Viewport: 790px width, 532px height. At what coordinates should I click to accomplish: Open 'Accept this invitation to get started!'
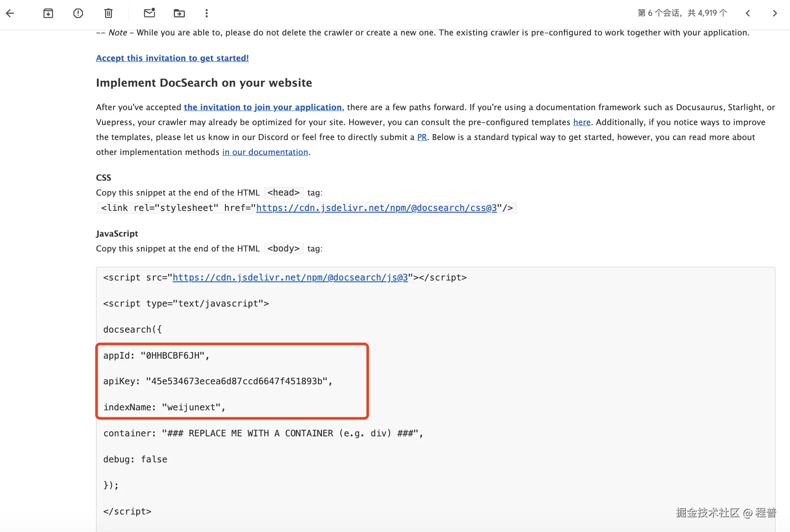(172, 58)
